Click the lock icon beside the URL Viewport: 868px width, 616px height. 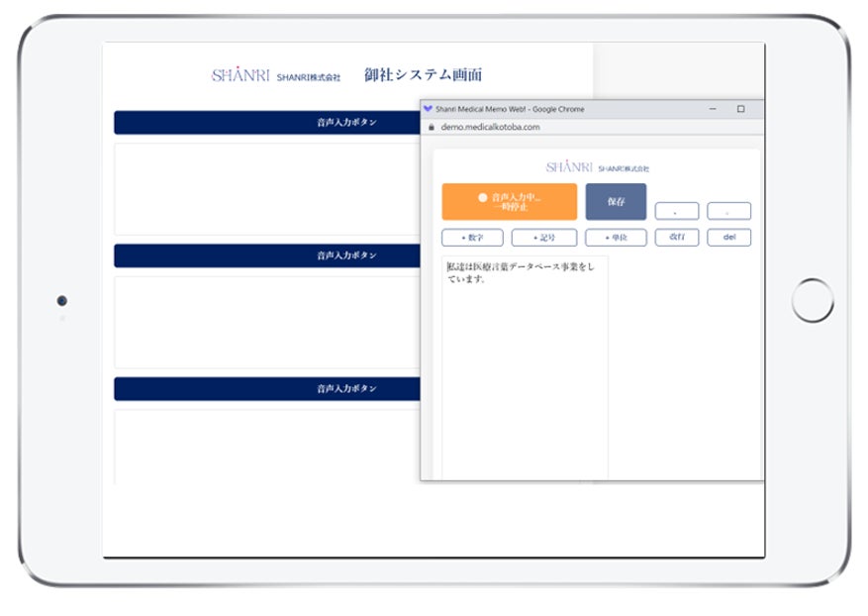[x=432, y=128]
